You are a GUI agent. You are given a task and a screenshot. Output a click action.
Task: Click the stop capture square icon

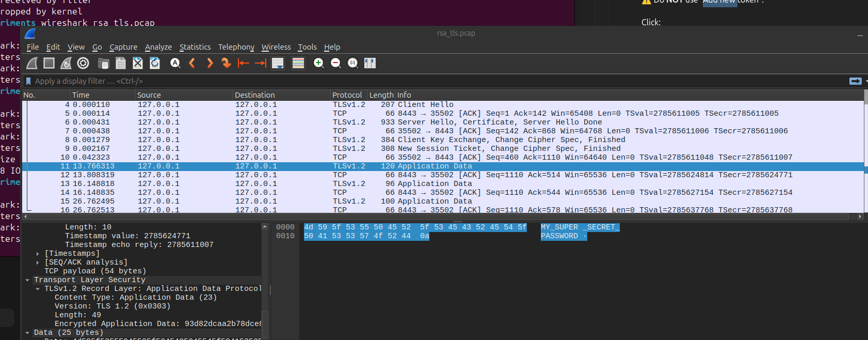49,63
